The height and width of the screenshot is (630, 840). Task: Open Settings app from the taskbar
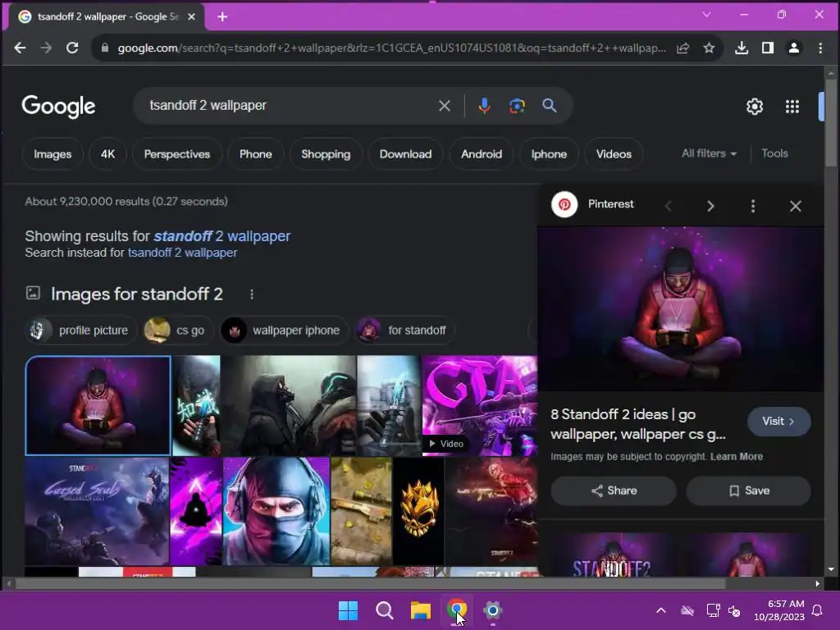point(493,609)
